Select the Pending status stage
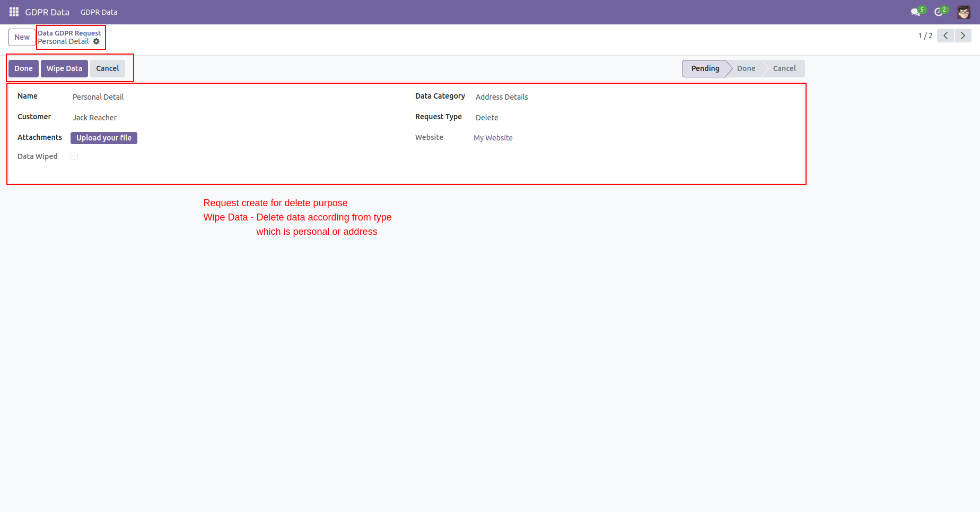The image size is (980, 512). 705,68
